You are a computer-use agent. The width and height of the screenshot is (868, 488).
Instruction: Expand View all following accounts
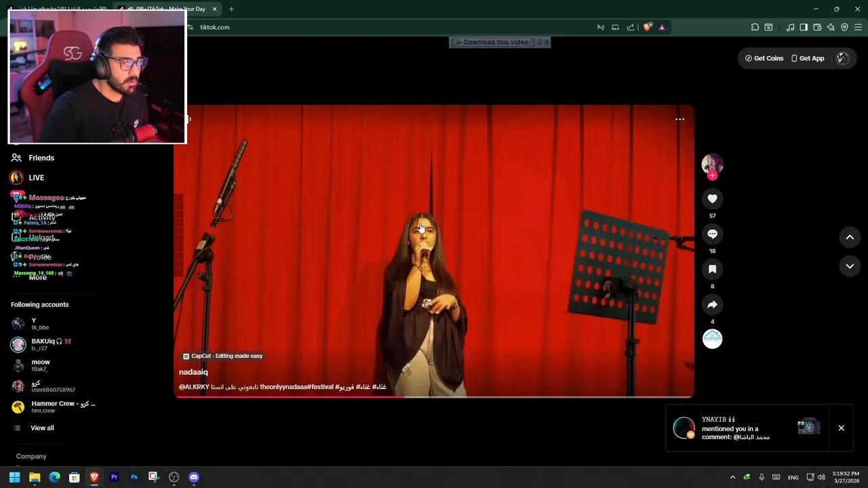34,428
